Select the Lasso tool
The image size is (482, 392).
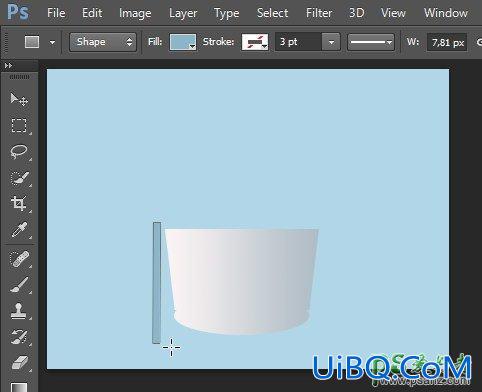[19, 152]
